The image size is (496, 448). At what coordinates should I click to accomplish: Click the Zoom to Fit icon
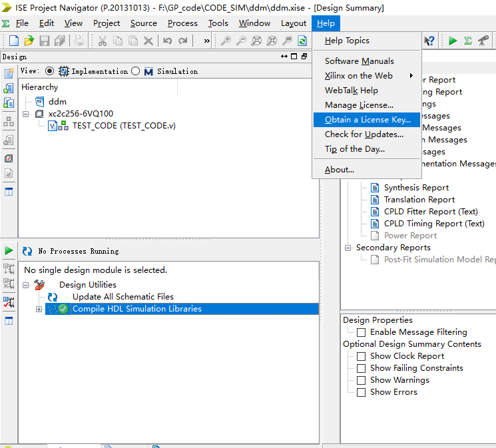coord(256,41)
